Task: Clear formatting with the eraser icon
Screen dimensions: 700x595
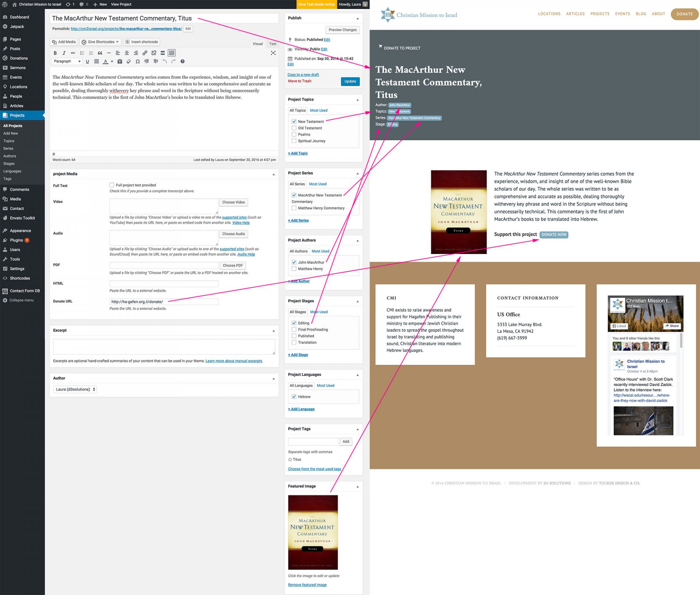Action: tap(129, 62)
